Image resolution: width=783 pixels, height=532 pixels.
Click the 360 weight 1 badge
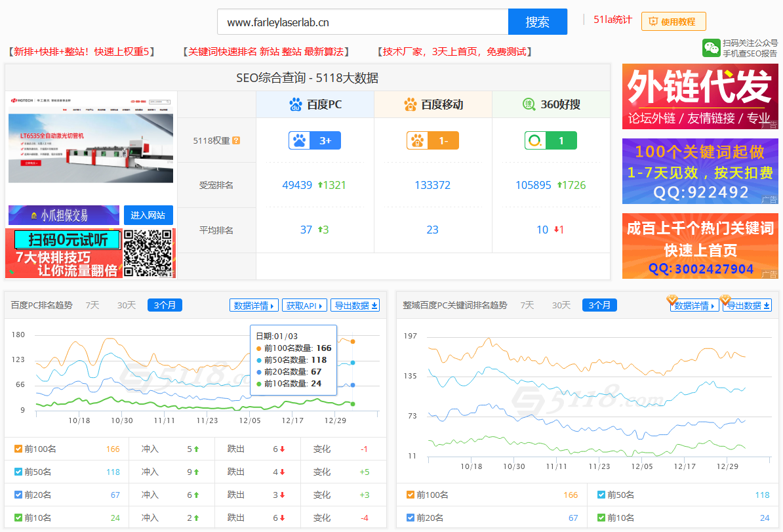pyautogui.click(x=551, y=140)
